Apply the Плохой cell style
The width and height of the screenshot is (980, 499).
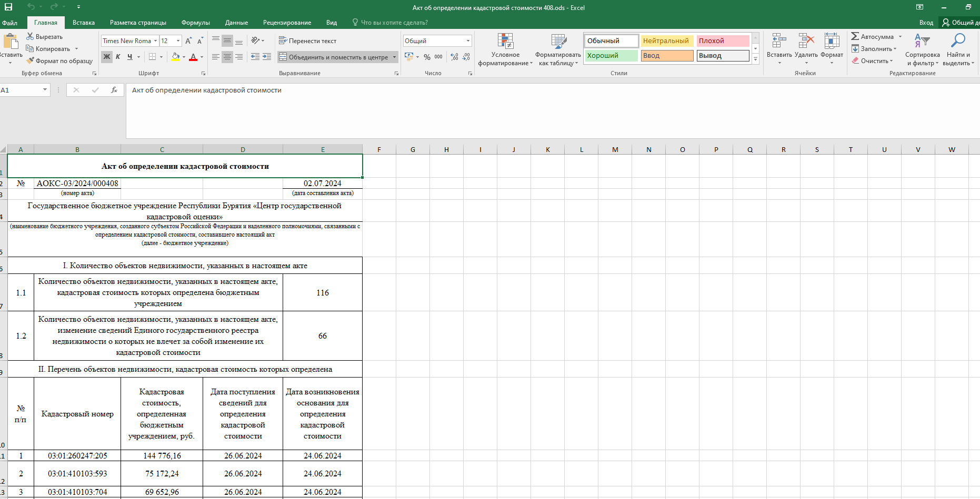722,41
